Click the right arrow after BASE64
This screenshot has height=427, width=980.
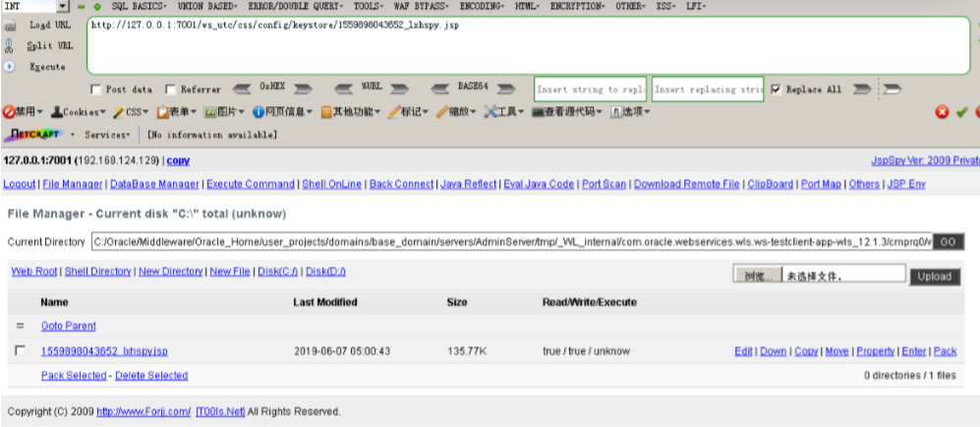click(506, 89)
